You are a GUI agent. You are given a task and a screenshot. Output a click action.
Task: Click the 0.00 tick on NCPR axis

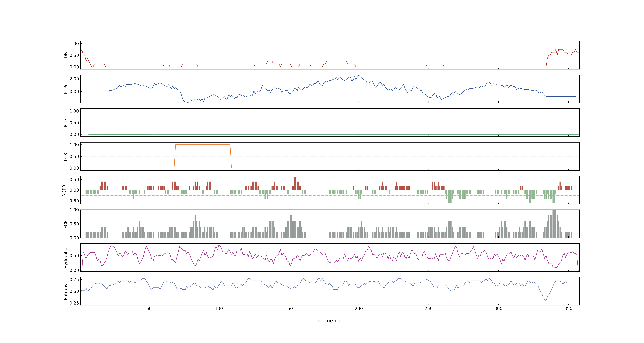(x=74, y=190)
